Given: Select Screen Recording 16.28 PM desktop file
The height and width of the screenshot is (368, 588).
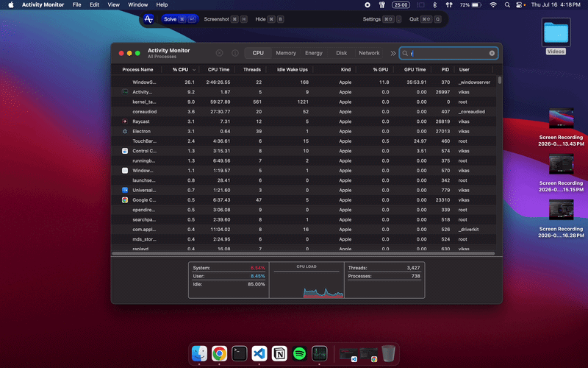Looking at the screenshot, I should coord(561,219).
